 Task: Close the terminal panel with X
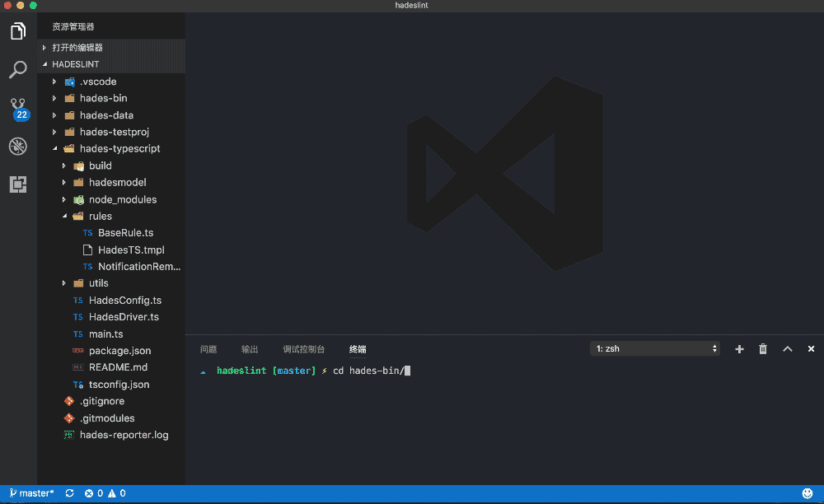[x=811, y=348]
